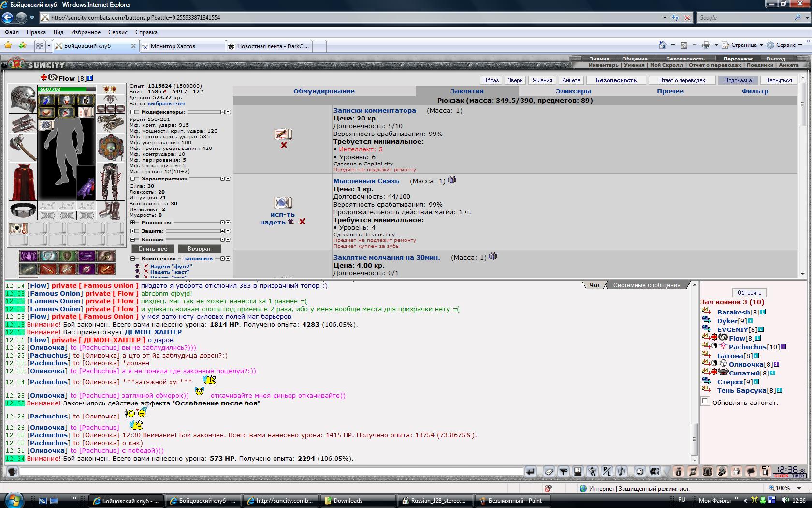Click the Безопасность button
Viewport: 812px width, 508px height.
pos(616,80)
